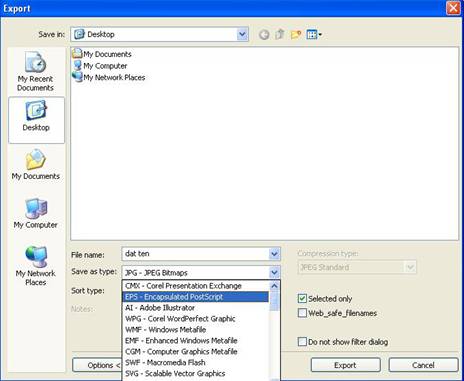Choose SVG - Scalable Vector Graphics
This screenshot has width=464, height=381.
196,374
